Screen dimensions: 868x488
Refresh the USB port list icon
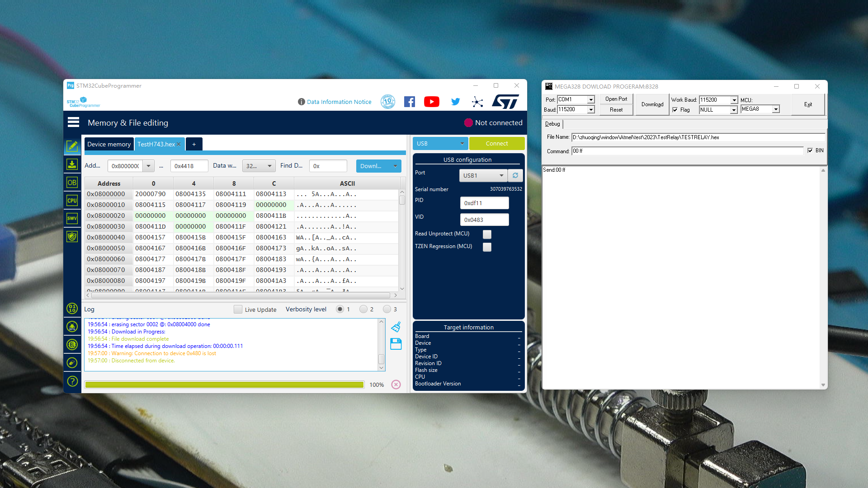pos(515,175)
